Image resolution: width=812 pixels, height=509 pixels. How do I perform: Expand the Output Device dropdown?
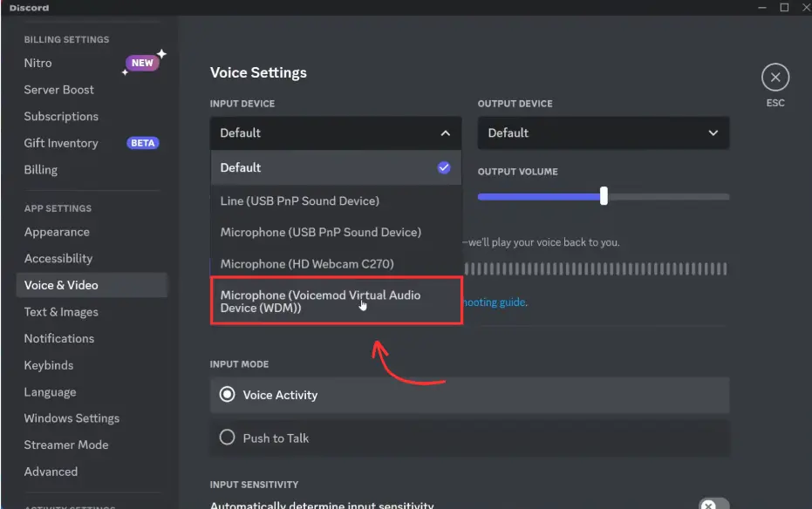tap(604, 133)
